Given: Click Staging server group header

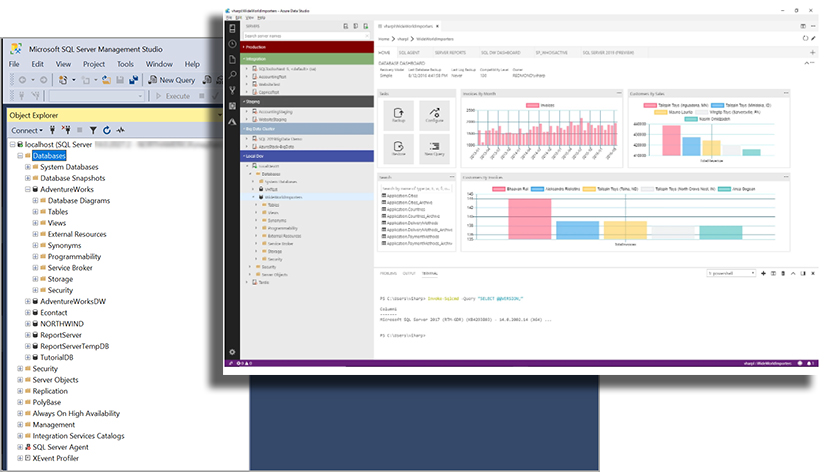Looking at the screenshot, I should coord(307,101).
